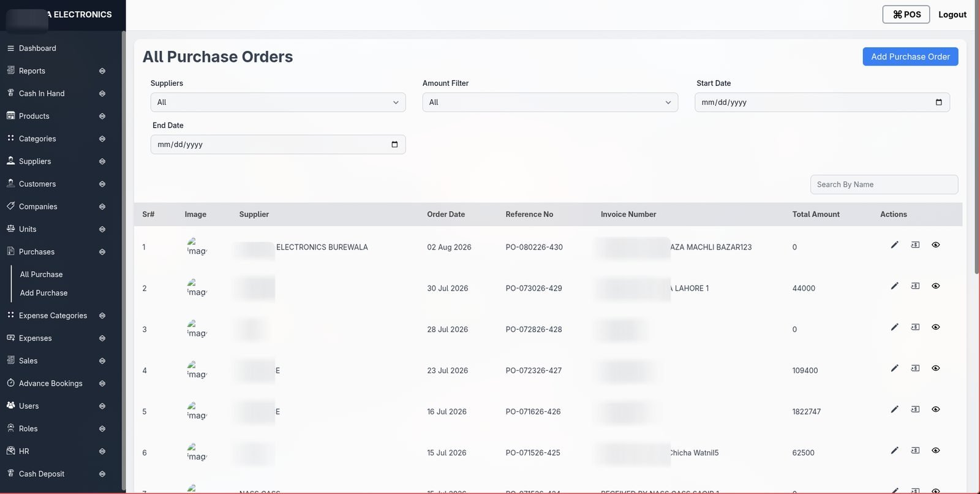Click the pencil edit icon for PO-071626-426
The image size is (980, 494).
pos(894,409)
